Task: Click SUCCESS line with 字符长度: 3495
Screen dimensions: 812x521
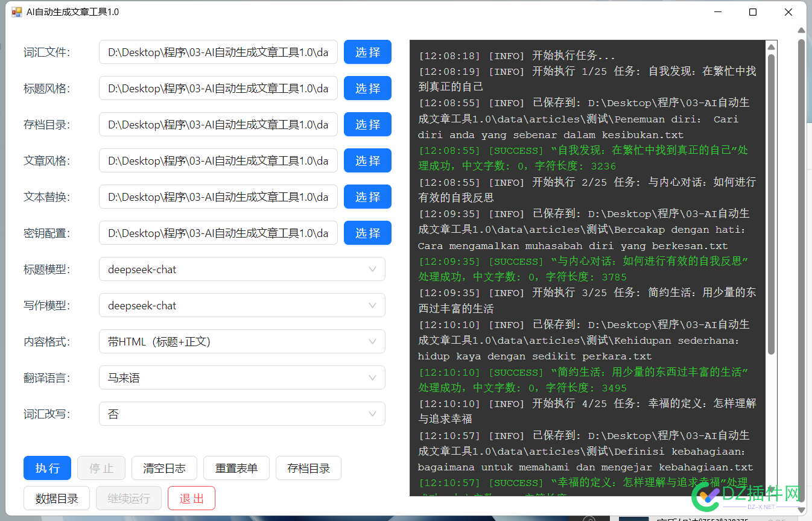Action: [583, 380]
